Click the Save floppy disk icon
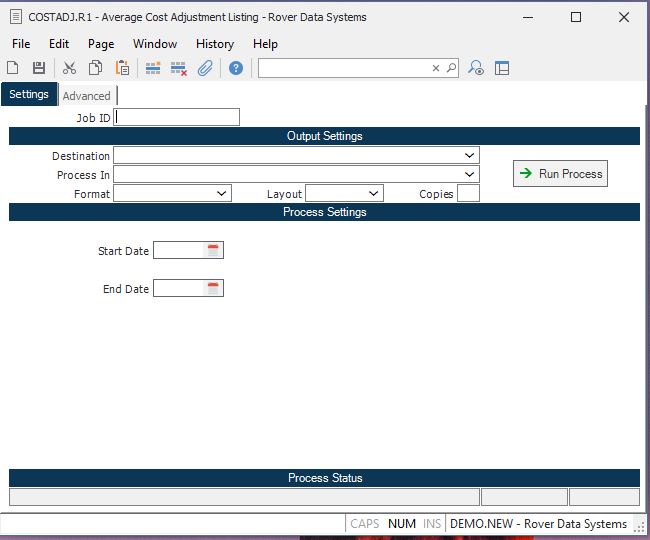The image size is (650, 540). (39, 68)
